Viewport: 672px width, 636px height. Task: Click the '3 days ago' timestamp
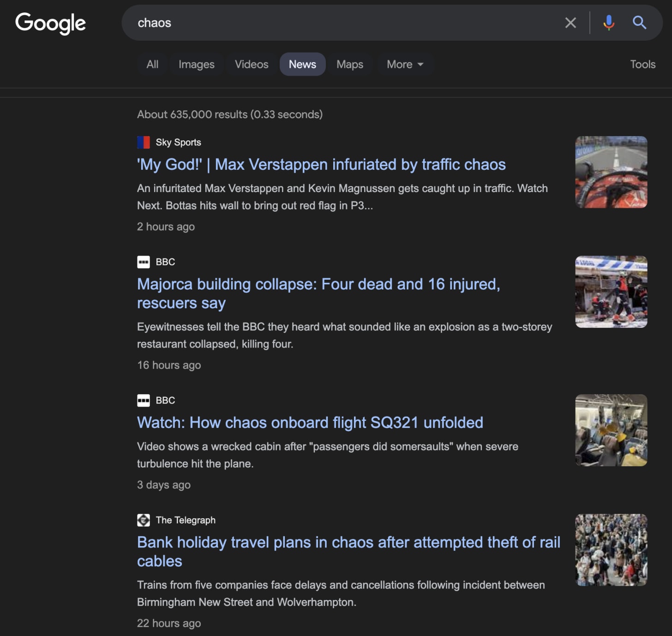coord(164,485)
